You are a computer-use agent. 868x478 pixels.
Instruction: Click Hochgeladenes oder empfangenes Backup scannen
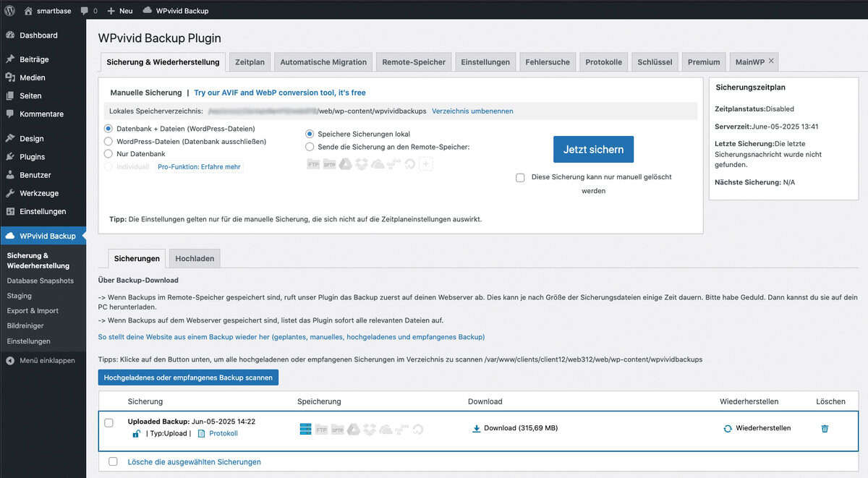click(188, 377)
